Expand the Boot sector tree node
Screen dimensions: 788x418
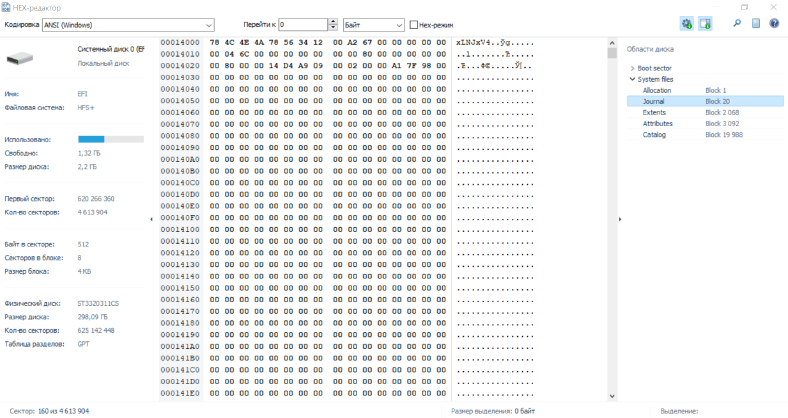632,68
